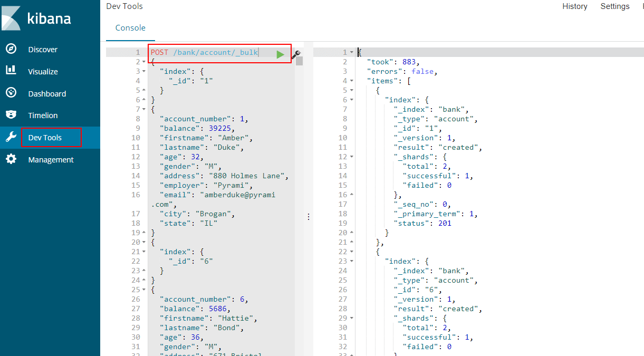The image size is (644, 356).
Task: Click "firstname": "Hattie" line
Action: (208, 319)
